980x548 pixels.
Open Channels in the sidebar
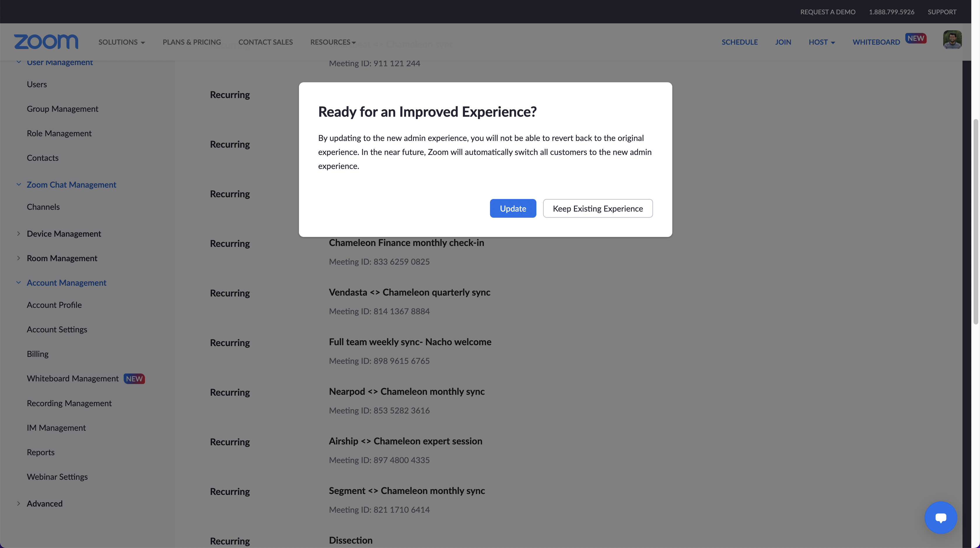pos(43,207)
